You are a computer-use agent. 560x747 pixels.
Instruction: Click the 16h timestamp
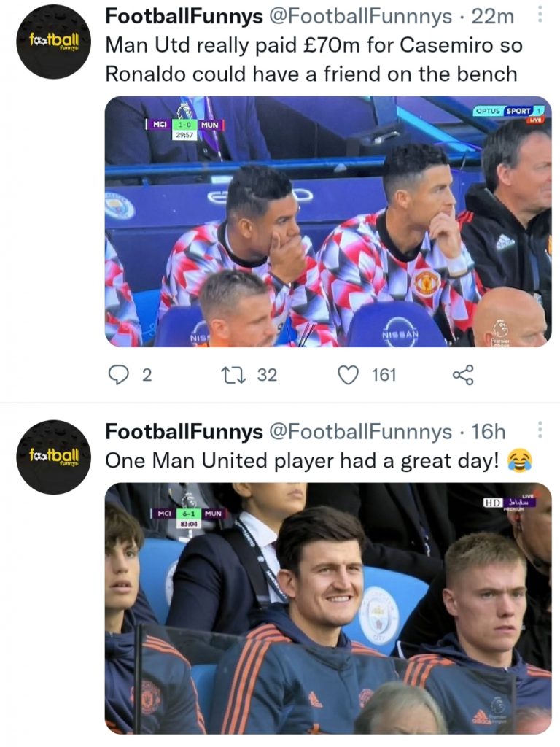click(489, 432)
